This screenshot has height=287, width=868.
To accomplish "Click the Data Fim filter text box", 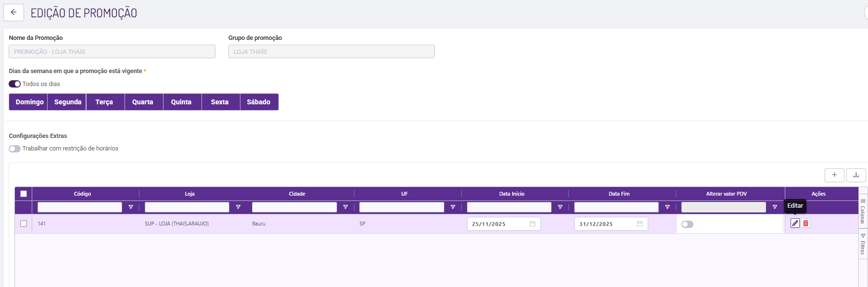I will [x=616, y=207].
